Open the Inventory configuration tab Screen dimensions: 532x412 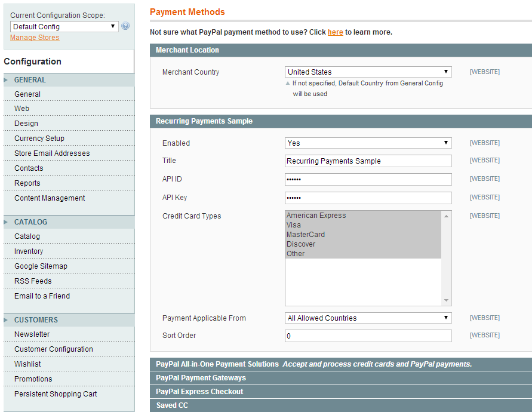(69, 251)
